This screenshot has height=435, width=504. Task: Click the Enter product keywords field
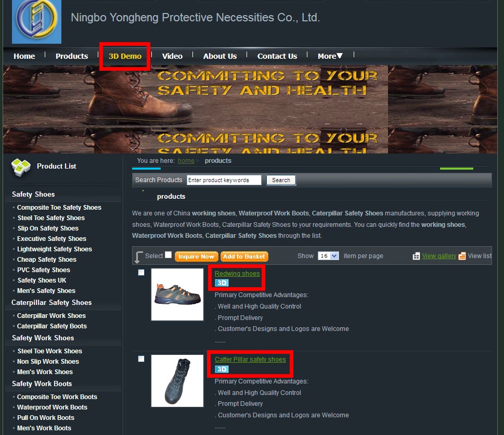(224, 180)
